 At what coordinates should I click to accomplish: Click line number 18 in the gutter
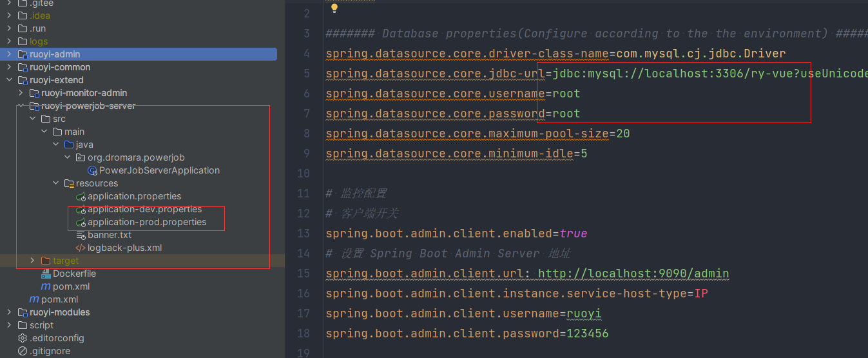click(x=304, y=333)
